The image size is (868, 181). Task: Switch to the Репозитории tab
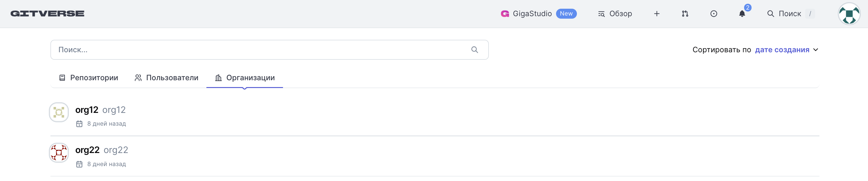point(89,78)
